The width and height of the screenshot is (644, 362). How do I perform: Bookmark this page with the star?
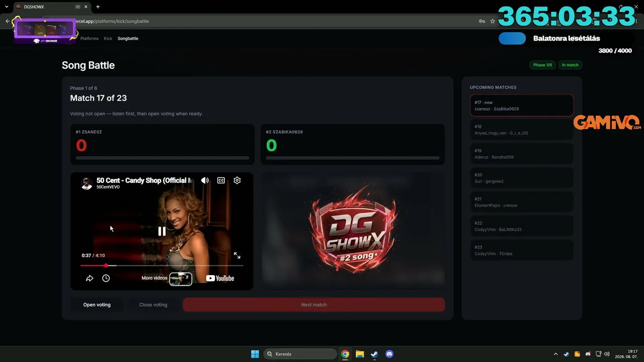(493, 21)
